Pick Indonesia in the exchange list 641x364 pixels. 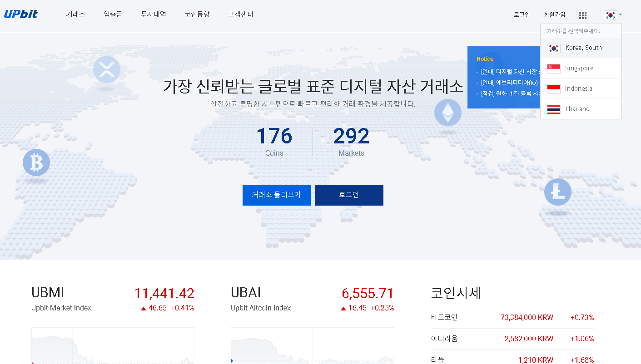581,89
